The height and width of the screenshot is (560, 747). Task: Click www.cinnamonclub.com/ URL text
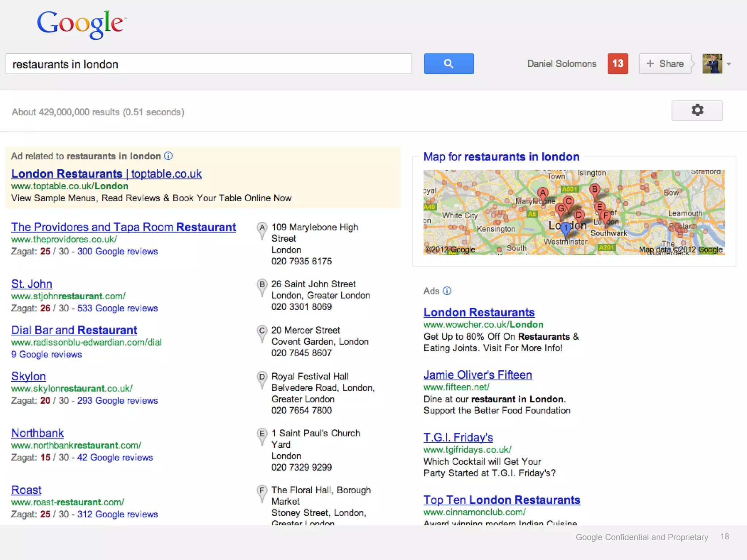click(x=475, y=512)
